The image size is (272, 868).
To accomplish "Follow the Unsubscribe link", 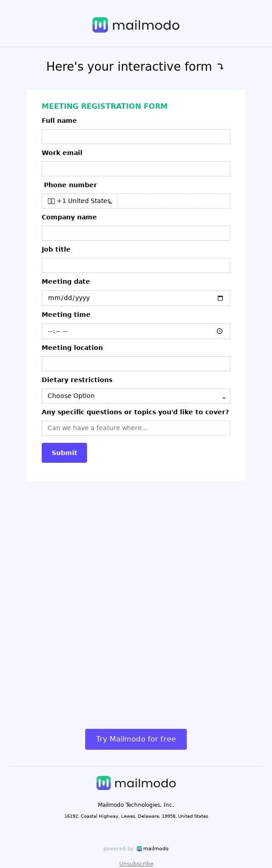I will click(136, 863).
